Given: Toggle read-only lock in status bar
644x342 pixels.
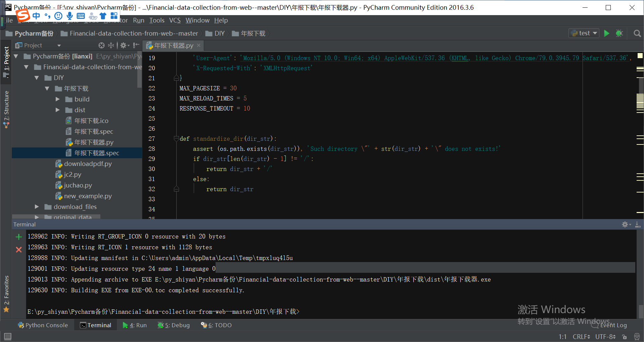Looking at the screenshot, I should [624, 337].
